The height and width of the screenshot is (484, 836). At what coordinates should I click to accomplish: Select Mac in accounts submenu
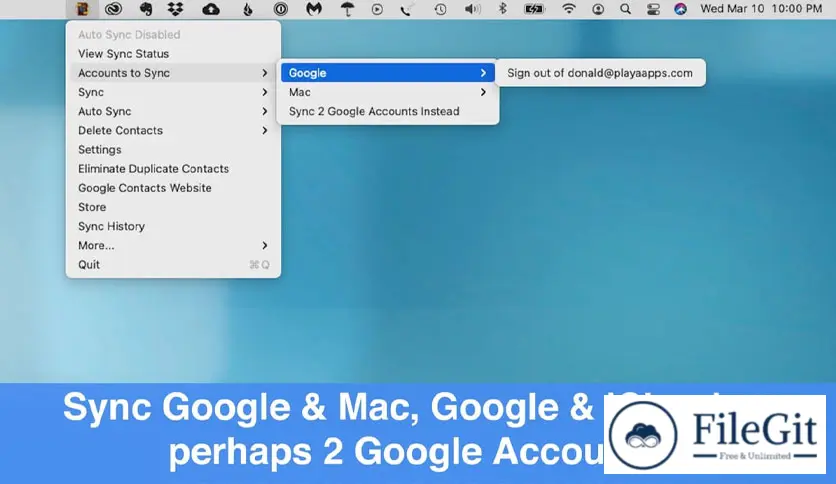pos(388,92)
